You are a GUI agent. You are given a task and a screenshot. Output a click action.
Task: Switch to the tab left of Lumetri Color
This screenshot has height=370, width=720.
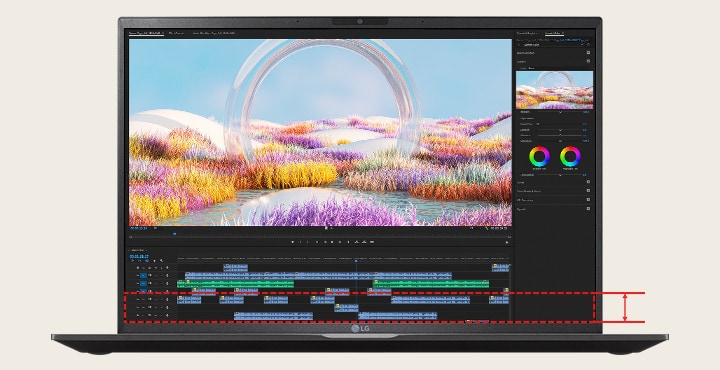coord(526,33)
